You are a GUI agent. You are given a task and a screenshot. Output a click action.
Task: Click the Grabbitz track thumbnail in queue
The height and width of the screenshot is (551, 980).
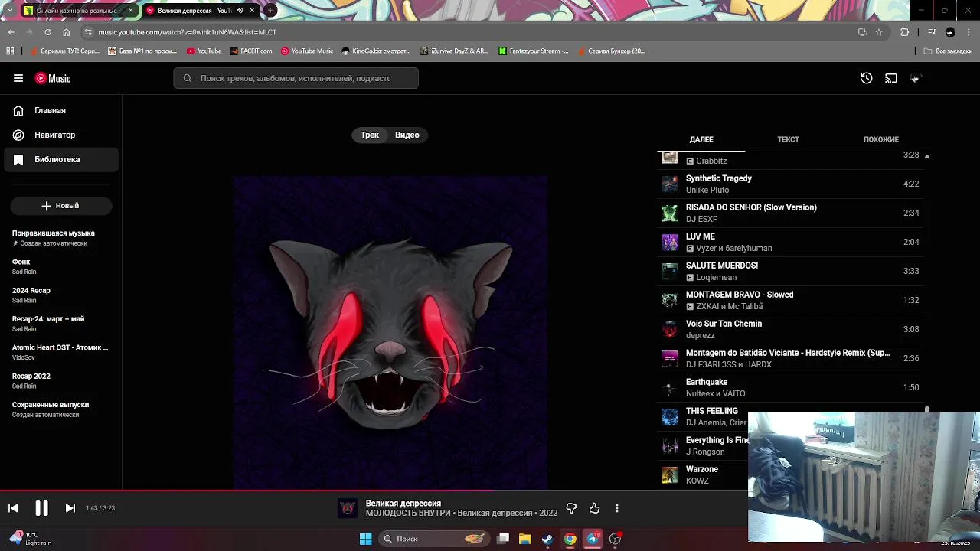click(670, 157)
